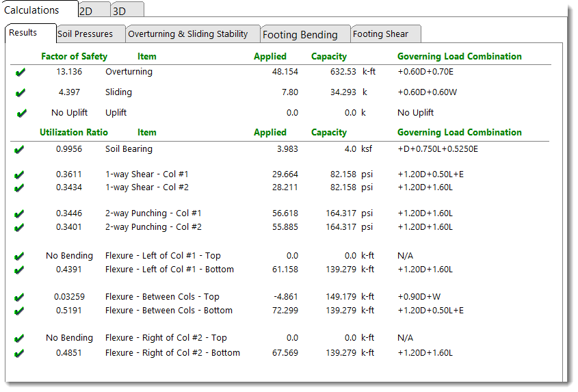Click checkmark for Flexure Left of Col #1 Top

tap(19, 257)
